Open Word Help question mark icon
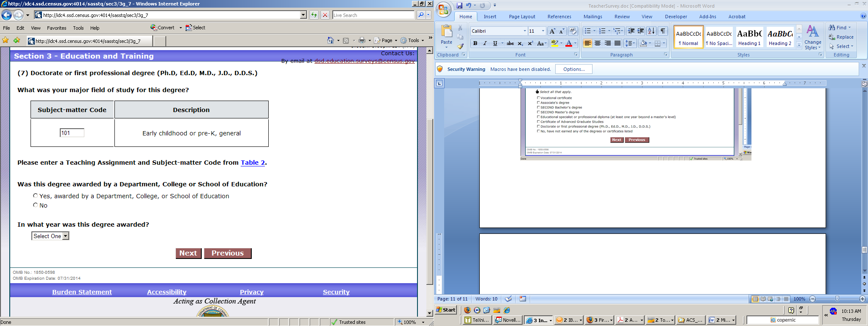The height and width of the screenshot is (326, 868). tap(863, 16)
